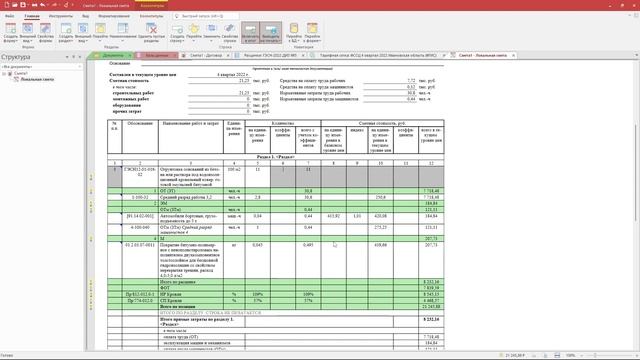Click the ФОТ green row
This screenshot has width=640, height=360.
tap(276, 288)
